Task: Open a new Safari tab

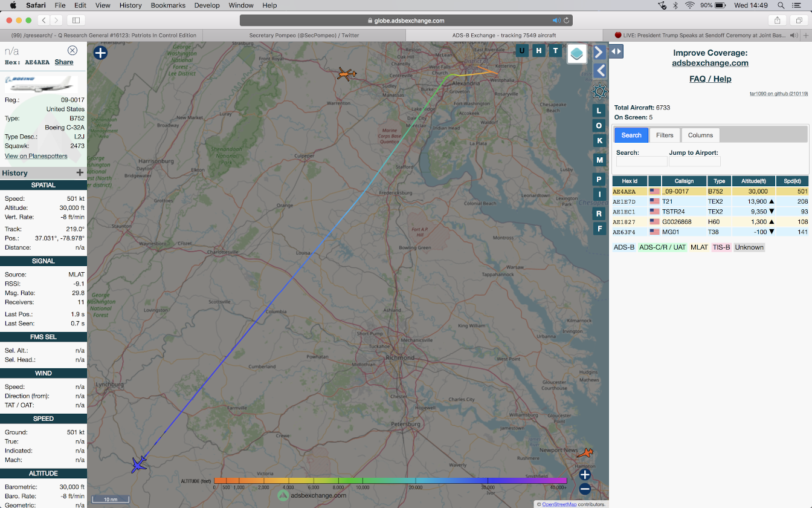Action: click(805, 35)
